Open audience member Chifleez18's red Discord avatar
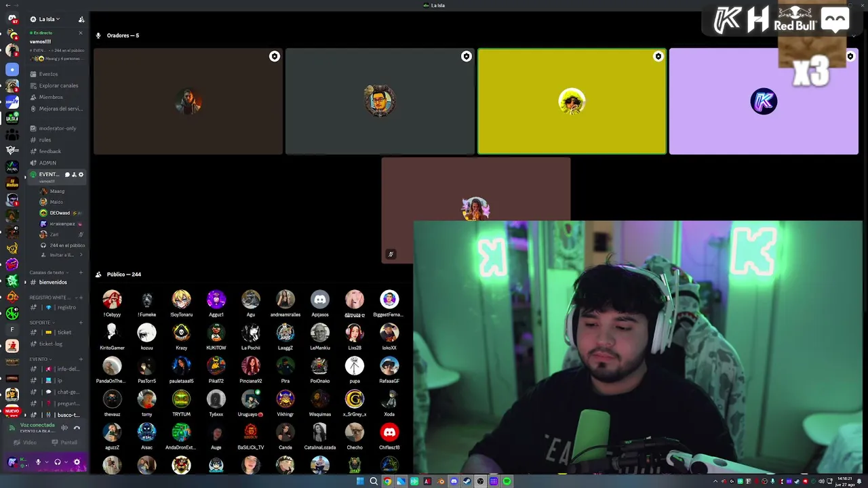 389,432
